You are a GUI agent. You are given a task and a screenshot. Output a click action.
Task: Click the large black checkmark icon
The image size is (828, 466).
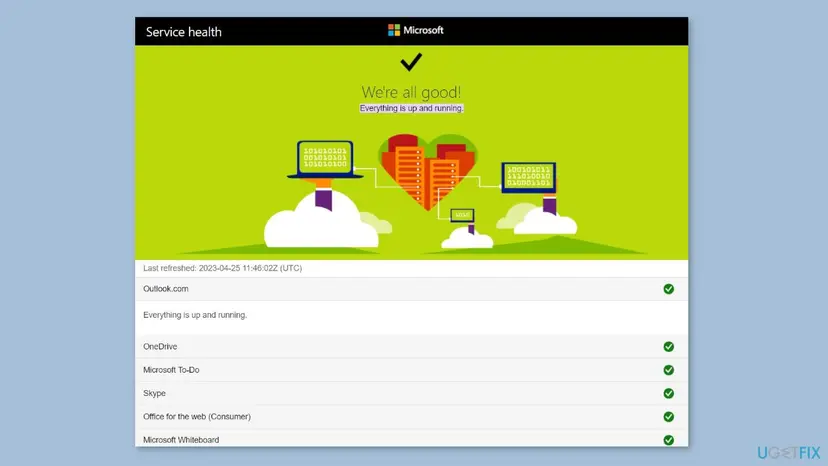(411, 62)
